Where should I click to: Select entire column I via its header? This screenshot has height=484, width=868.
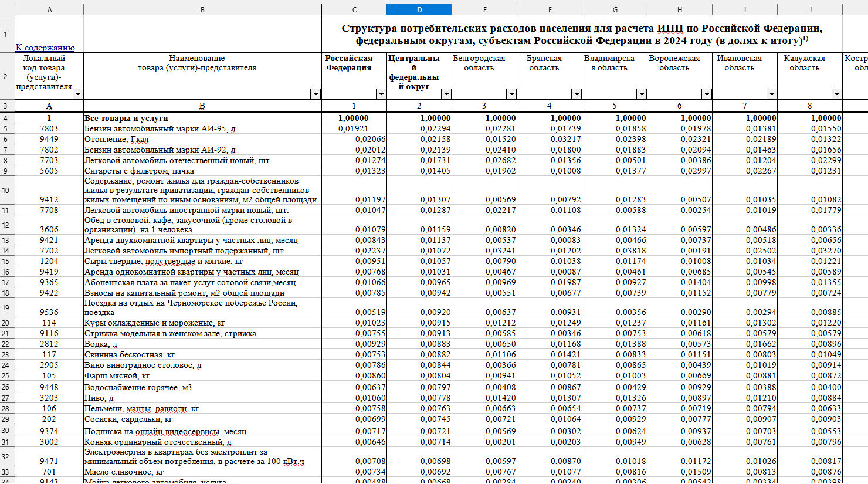[745, 10]
